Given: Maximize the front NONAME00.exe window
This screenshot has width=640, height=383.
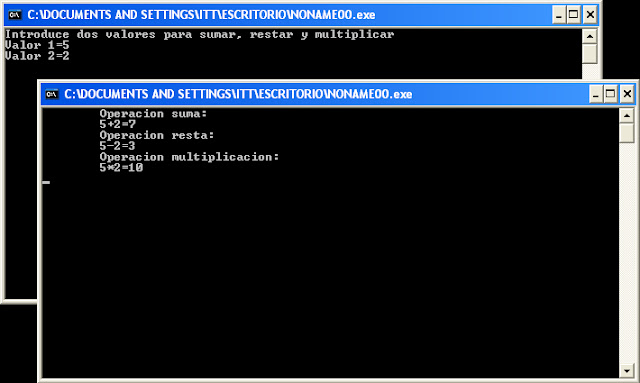Looking at the screenshot, I should pos(611,94).
